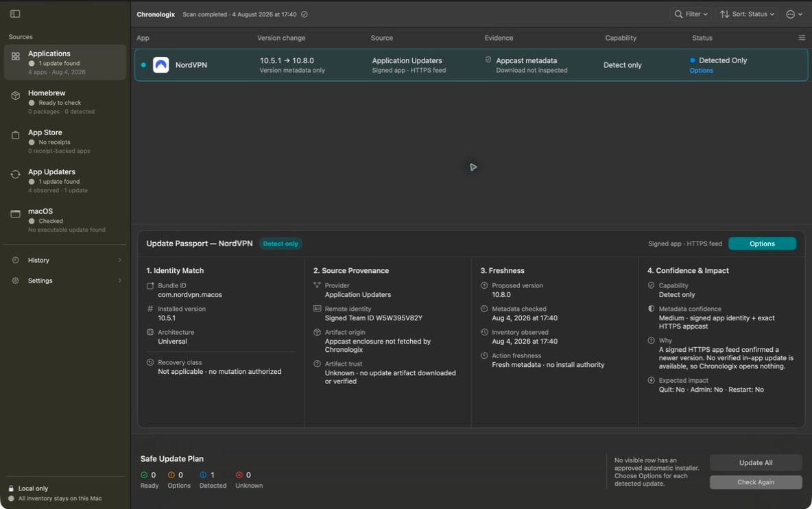Click the Remote identity card icon

(317, 309)
